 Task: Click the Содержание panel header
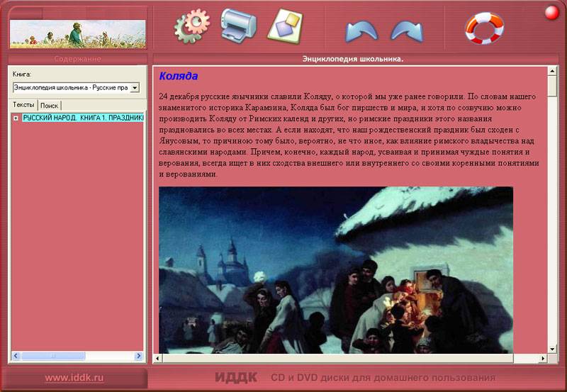77,59
